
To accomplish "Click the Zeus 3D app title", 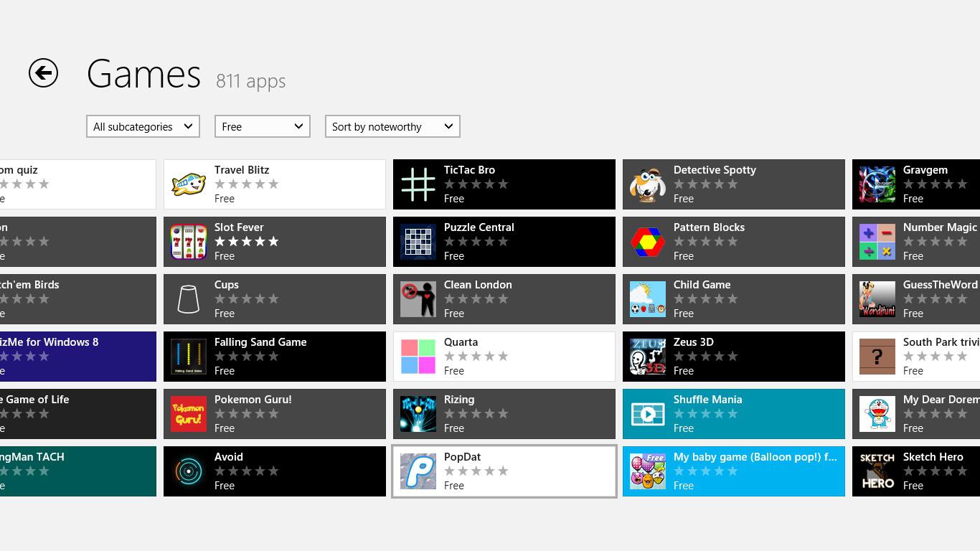I will tap(693, 342).
